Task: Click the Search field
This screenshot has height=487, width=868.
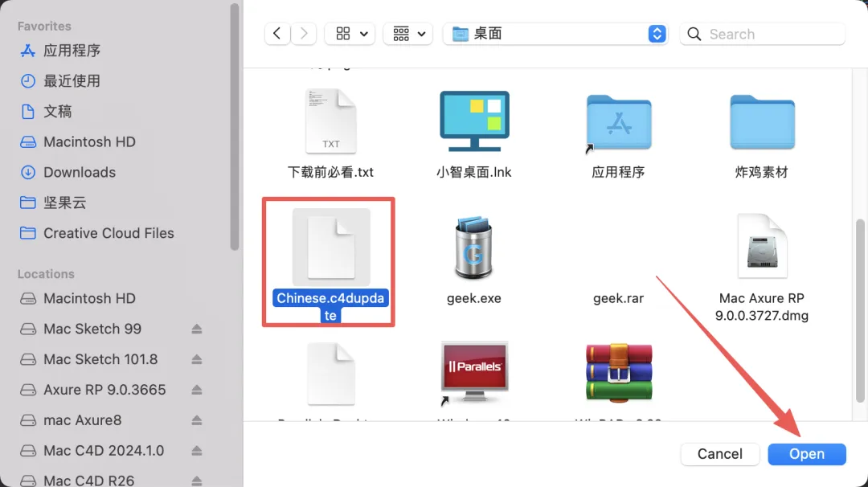Action: point(762,34)
